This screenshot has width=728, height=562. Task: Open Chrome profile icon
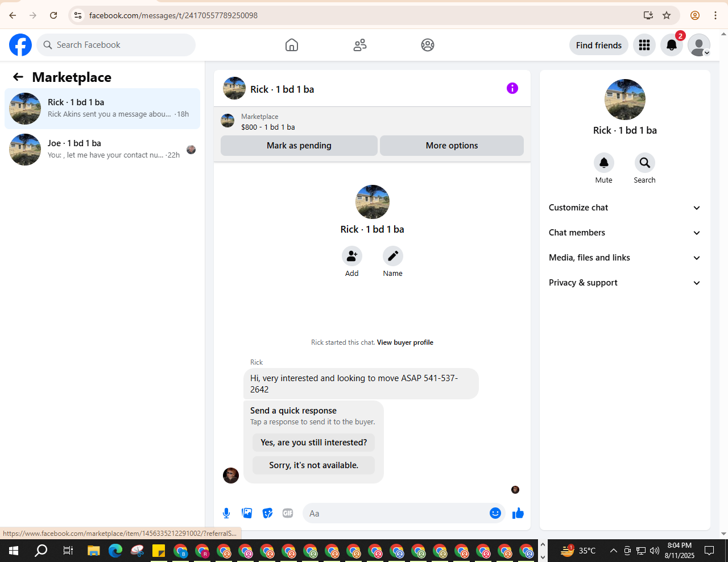(x=695, y=15)
